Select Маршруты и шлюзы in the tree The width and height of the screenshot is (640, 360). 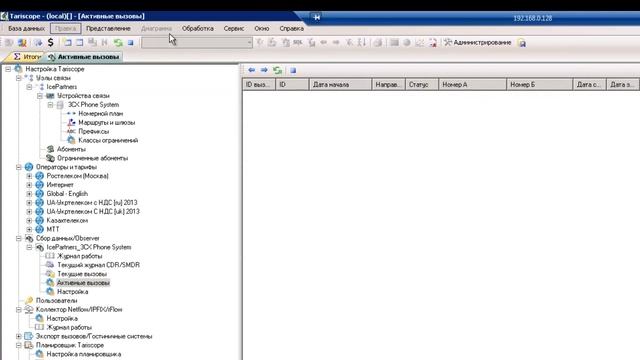coord(107,122)
